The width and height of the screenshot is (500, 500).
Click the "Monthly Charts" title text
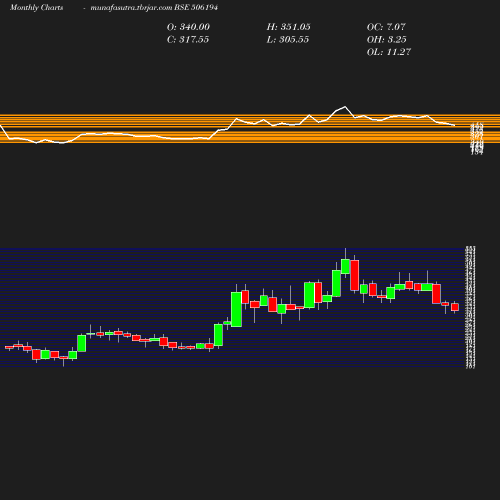point(36,7)
